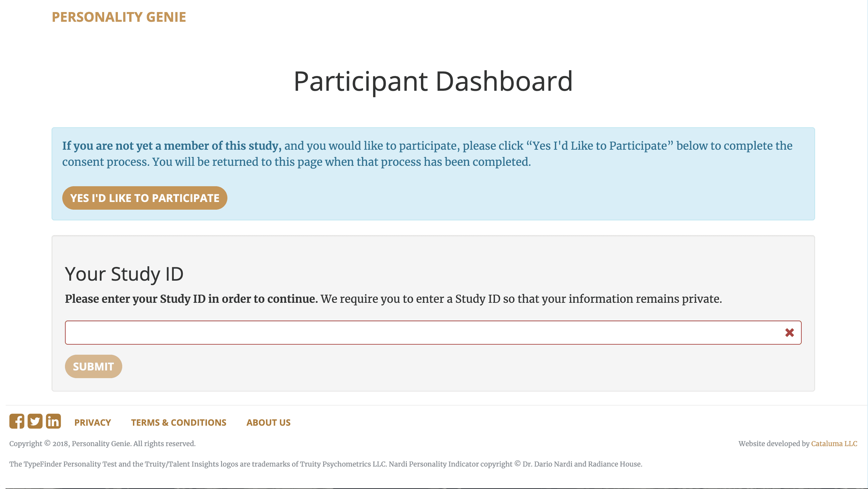Click the red X icon in Study ID field

tap(789, 333)
